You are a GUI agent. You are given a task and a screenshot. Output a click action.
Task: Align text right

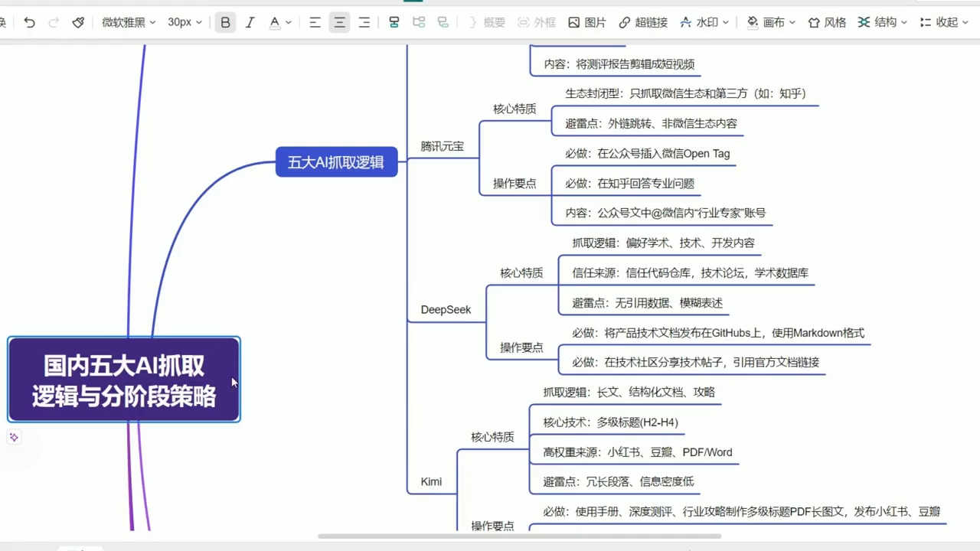pyautogui.click(x=364, y=22)
